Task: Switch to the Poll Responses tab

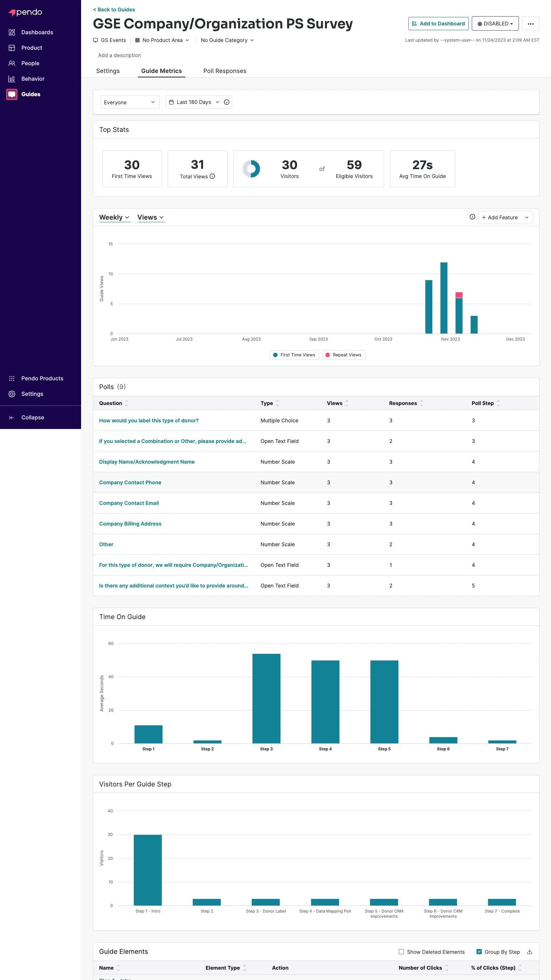Action: 224,71
